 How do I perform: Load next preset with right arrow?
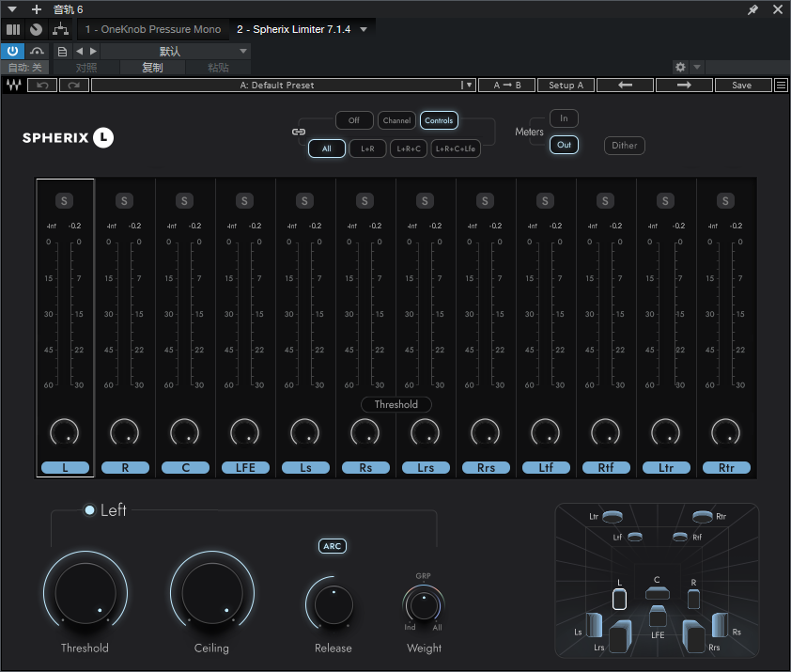pos(684,86)
